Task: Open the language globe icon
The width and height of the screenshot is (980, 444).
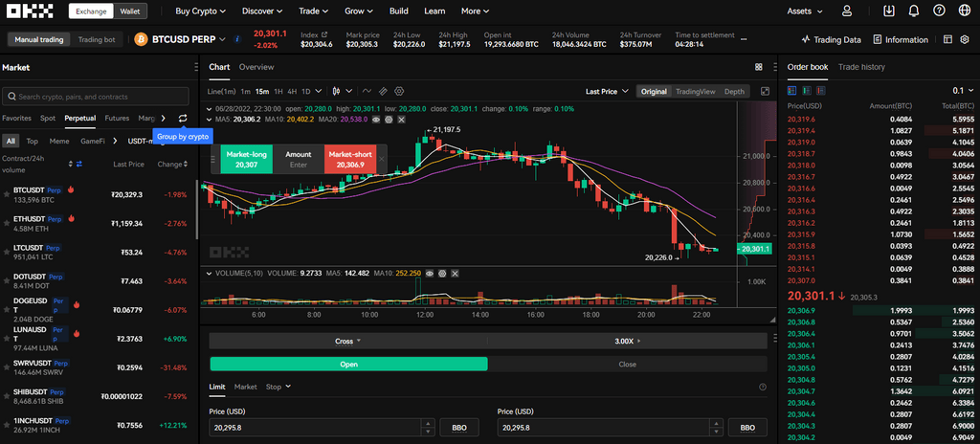Action: 964,11
